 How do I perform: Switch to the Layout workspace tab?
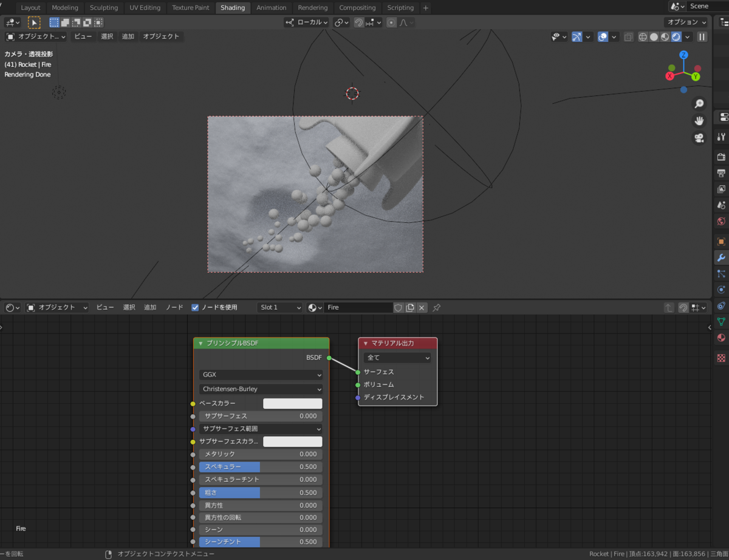coord(30,8)
